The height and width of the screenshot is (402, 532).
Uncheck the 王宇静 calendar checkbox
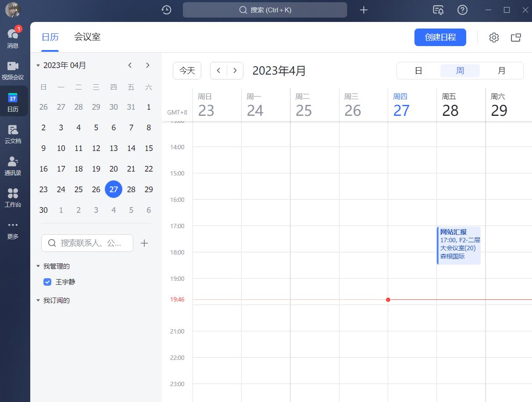pos(48,282)
